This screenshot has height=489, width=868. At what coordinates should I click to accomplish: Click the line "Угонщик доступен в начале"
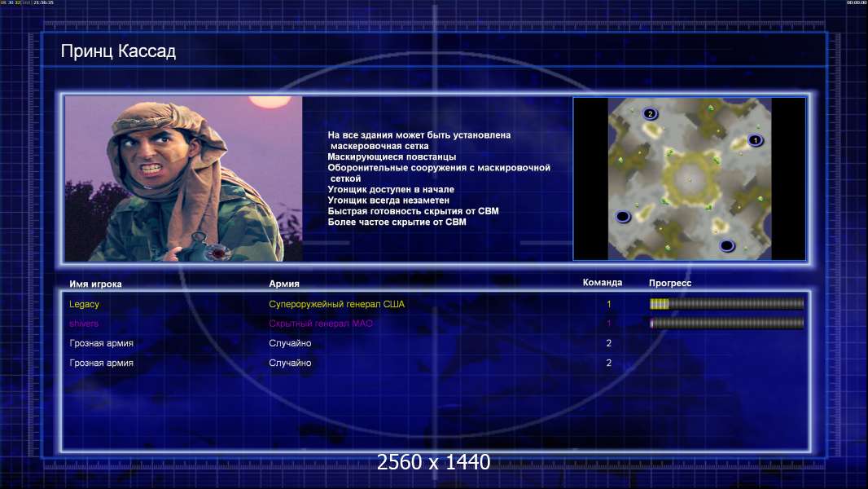[391, 189]
